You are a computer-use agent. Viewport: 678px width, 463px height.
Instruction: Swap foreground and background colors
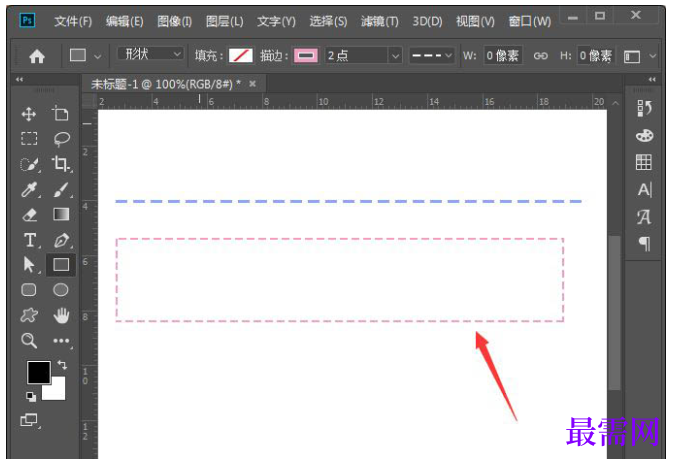tap(62, 365)
